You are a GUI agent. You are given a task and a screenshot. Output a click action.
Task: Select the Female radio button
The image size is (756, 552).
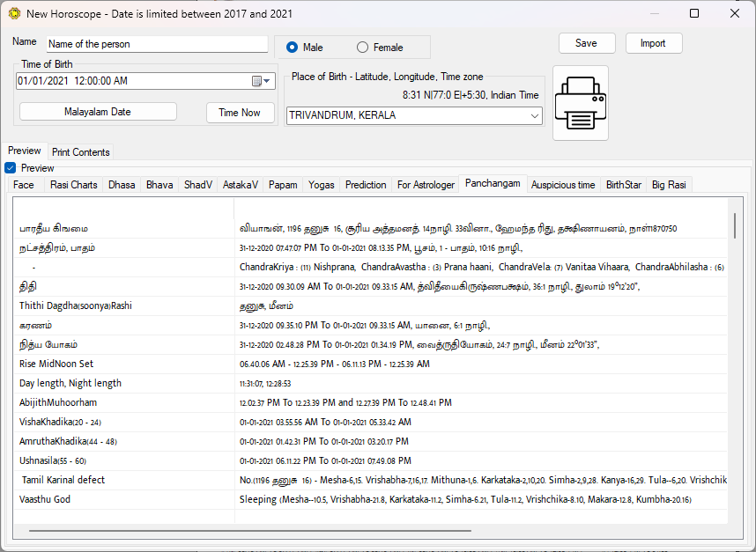tap(362, 48)
